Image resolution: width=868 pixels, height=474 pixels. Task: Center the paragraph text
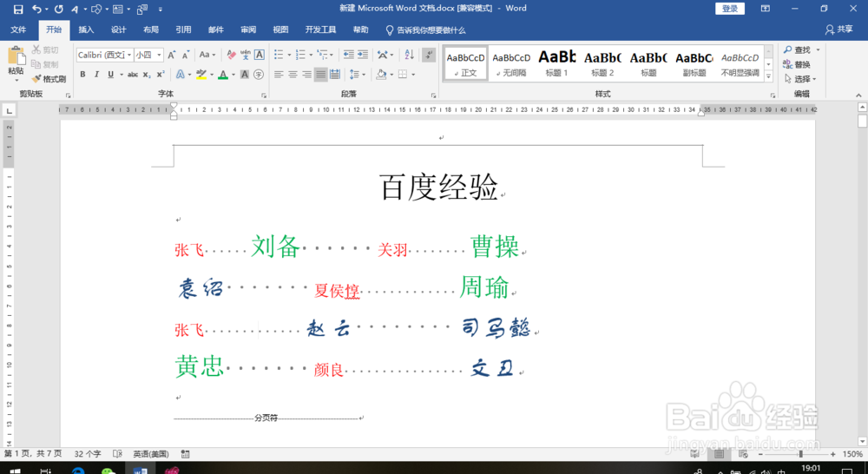tap(293, 74)
